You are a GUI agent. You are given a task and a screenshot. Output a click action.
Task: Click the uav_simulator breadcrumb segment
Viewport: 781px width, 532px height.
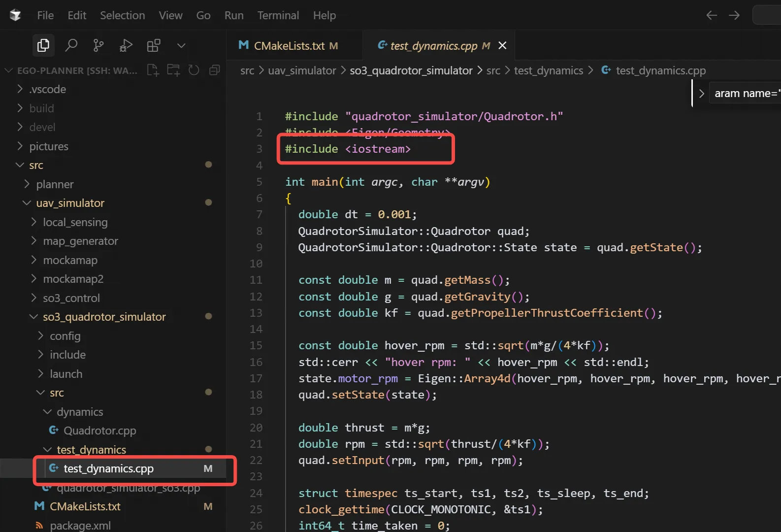302,70
